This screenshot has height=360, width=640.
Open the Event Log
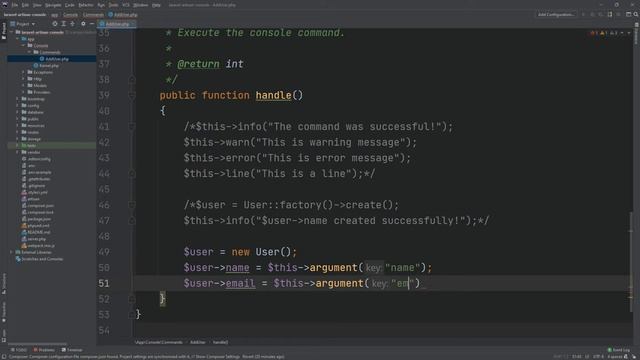619,350
